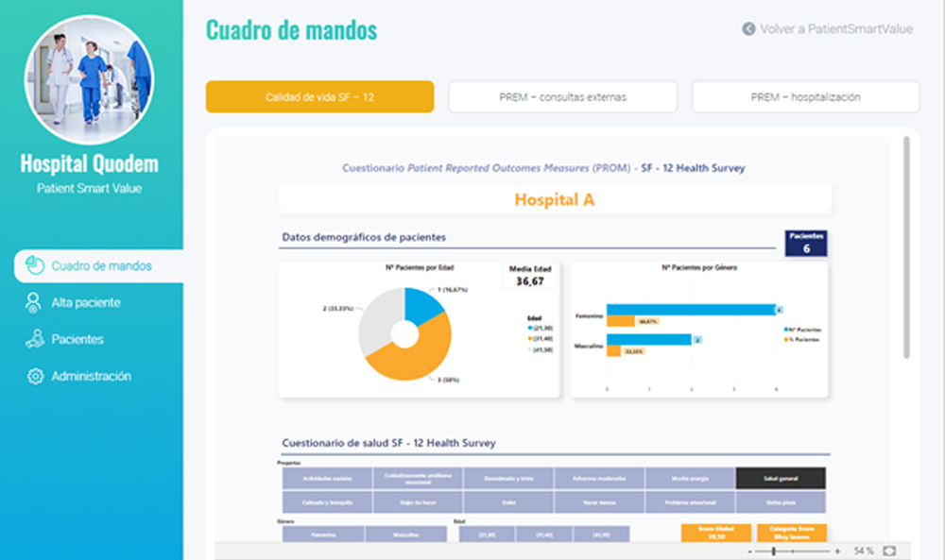This screenshot has width=945, height=560.
Task: Toggle the Mucha energía slicer button
Action: point(690,478)
